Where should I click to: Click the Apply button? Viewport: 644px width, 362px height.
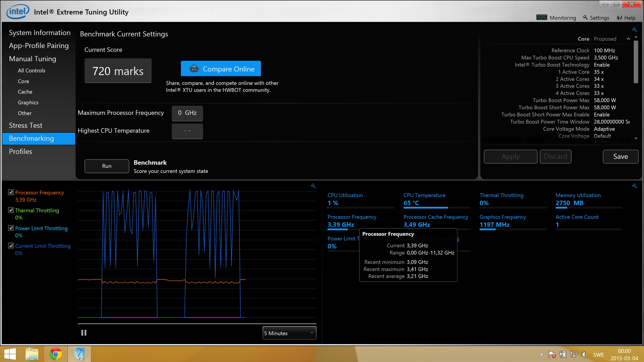511,157
